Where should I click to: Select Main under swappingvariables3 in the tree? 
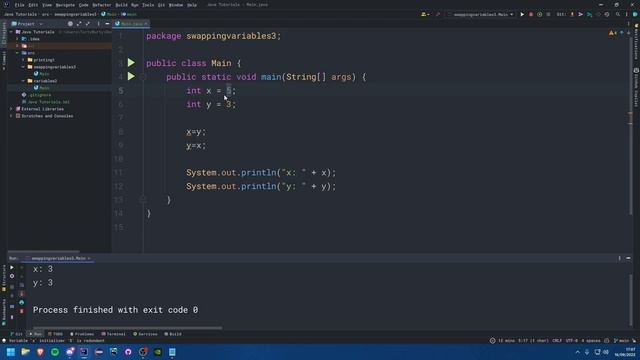click(x=42, y=74)
